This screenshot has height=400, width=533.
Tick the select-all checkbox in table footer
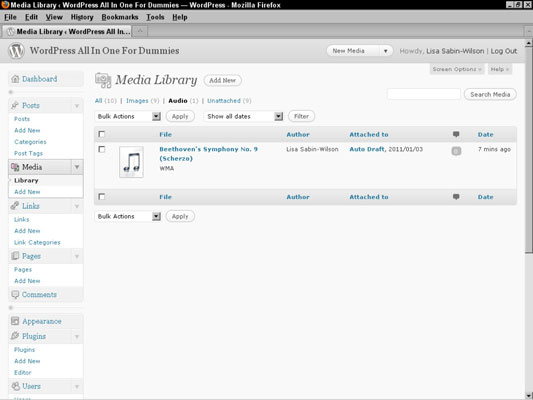[x=102, y=196]
